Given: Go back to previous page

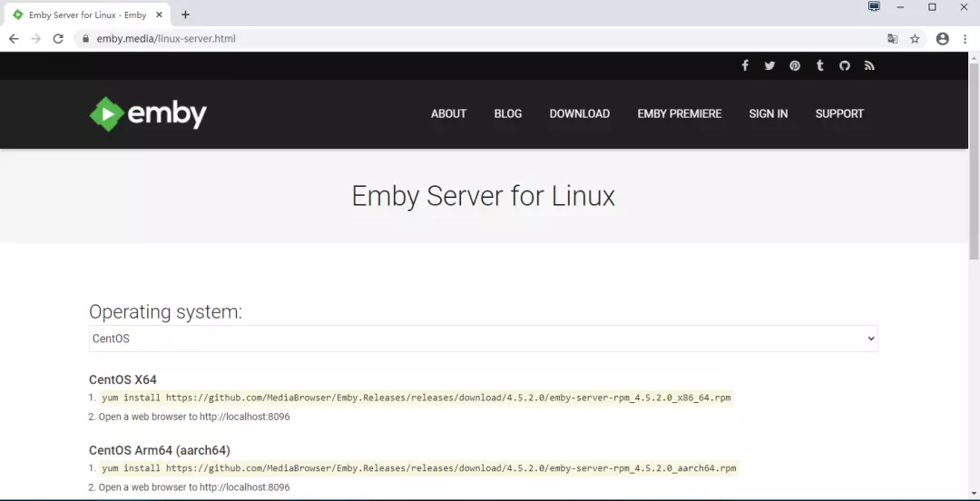Looking at the screenshot, I should (x=14, y=39).
